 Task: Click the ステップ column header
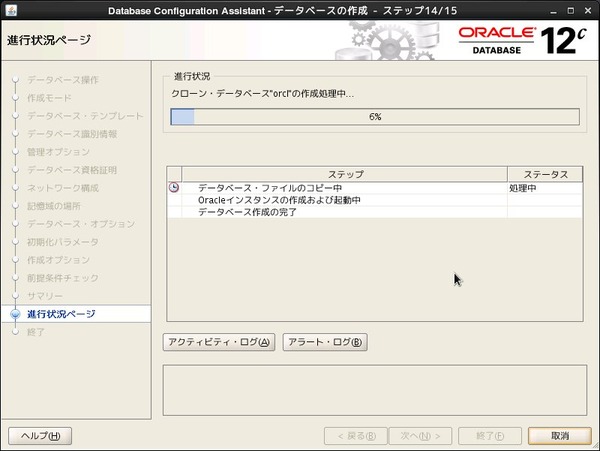(345, 174)
